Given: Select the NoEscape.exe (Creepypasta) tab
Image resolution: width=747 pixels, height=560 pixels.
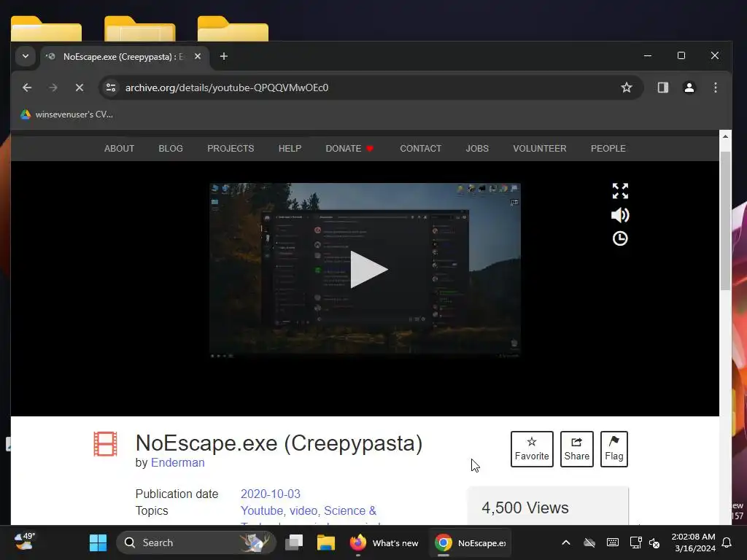Looking at the screenshot, I should click(124, 57).
